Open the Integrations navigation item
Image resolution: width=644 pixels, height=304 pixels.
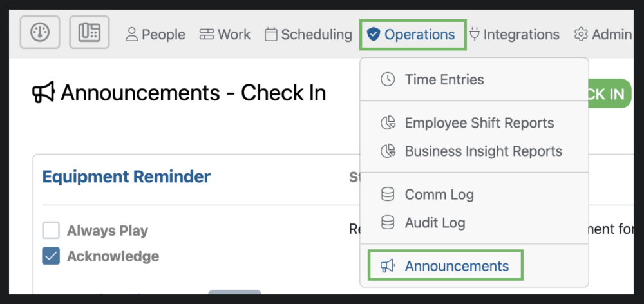pyautogui.click(x=514, y=35)
